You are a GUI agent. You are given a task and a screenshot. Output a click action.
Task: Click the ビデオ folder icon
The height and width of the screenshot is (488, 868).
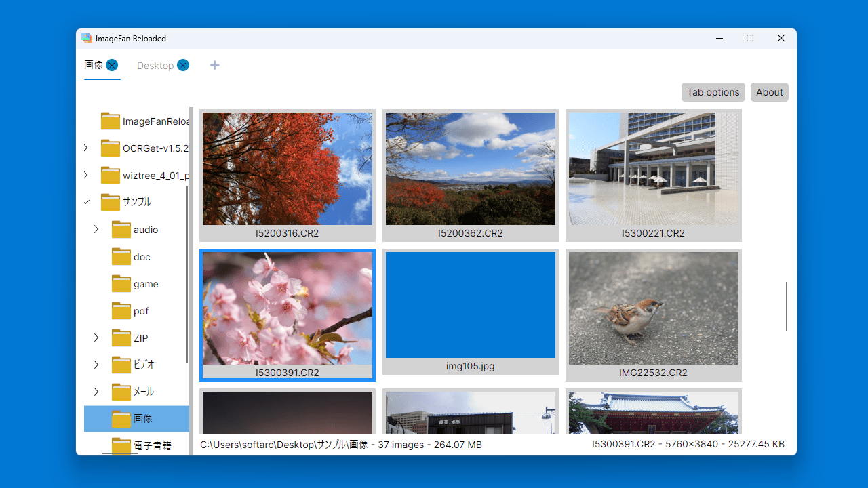click(x=121, y=365)
